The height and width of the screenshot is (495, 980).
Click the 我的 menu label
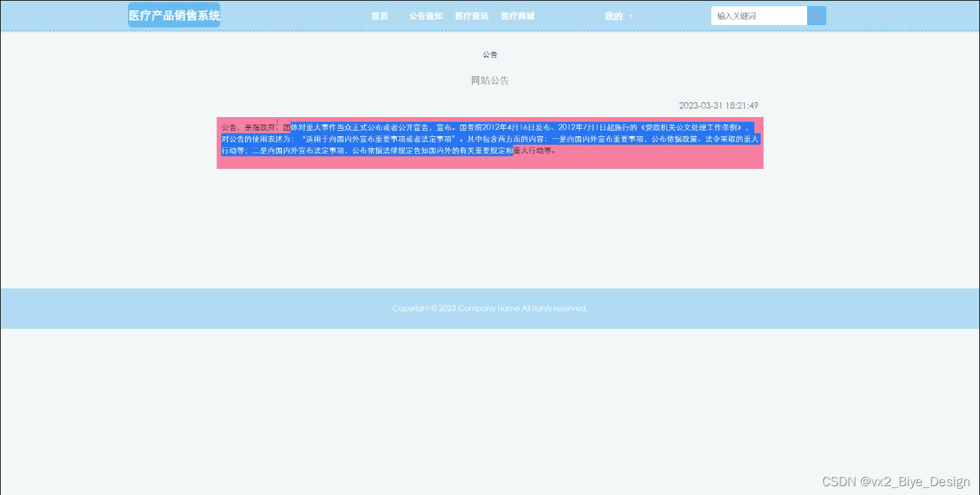tap(613, 16)
